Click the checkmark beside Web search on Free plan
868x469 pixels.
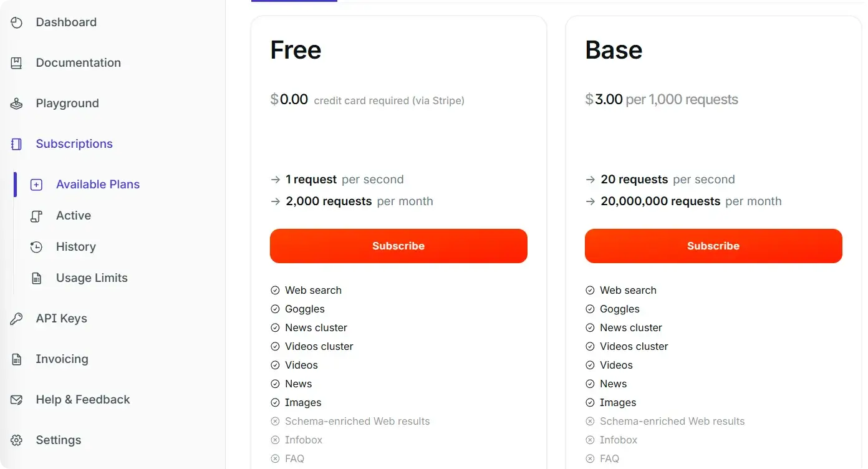(275, 290)
